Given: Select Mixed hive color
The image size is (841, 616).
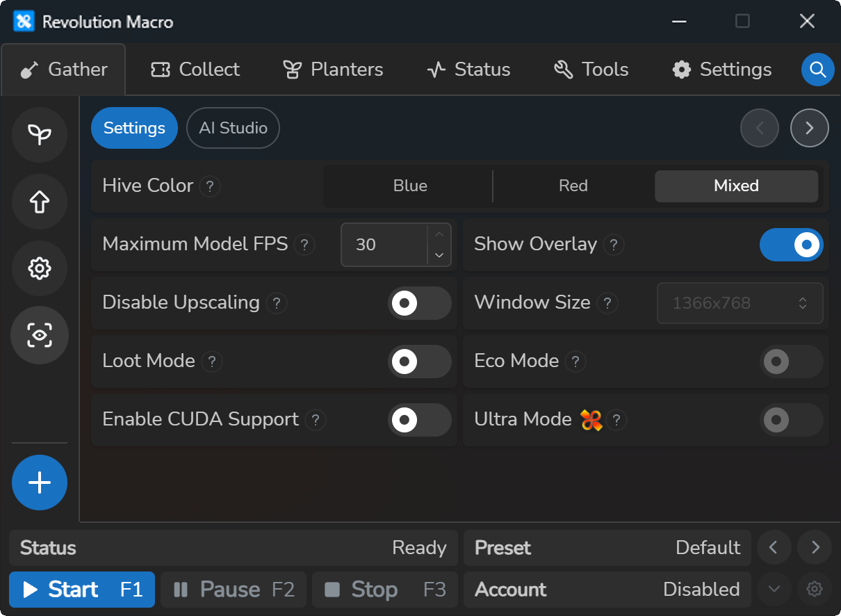Looking at the screenshot, I should point(736,186).
